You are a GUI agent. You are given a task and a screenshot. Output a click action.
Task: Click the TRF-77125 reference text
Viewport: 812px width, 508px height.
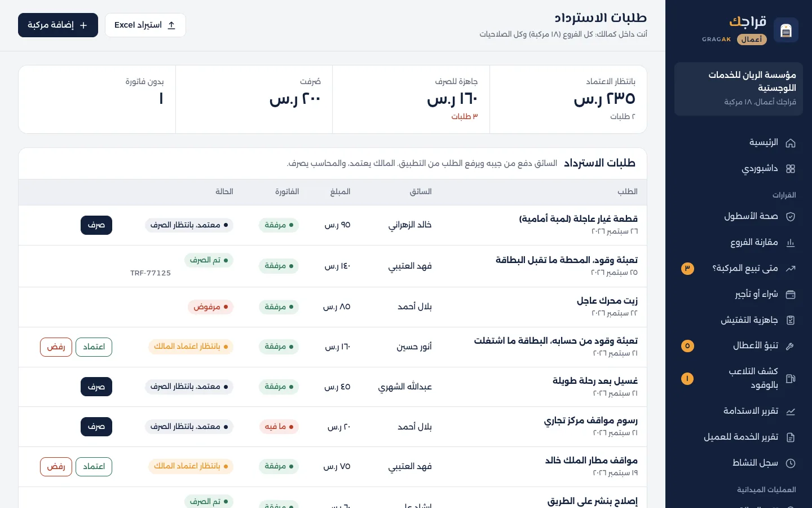coord(151,273)
